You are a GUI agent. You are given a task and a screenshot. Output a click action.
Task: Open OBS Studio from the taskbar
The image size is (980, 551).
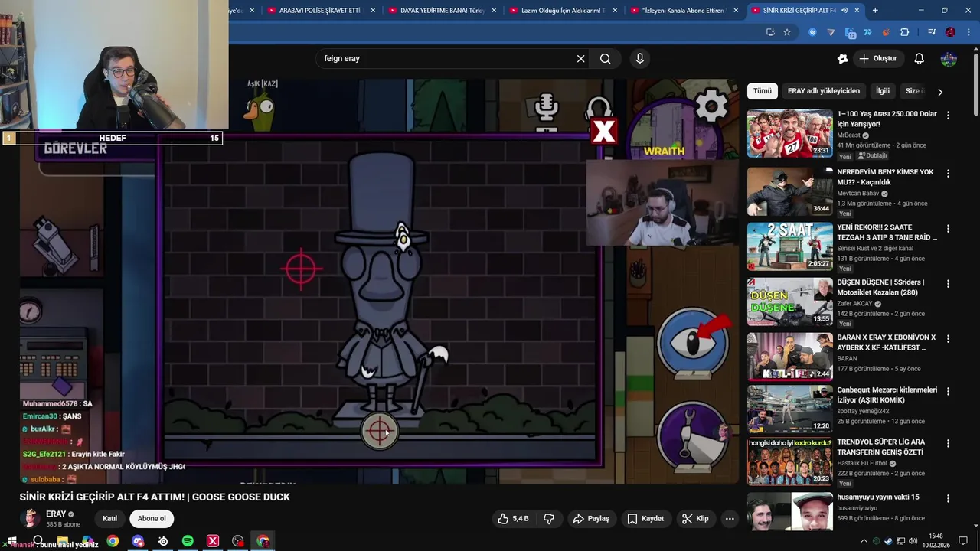click(x=238, y=541)
